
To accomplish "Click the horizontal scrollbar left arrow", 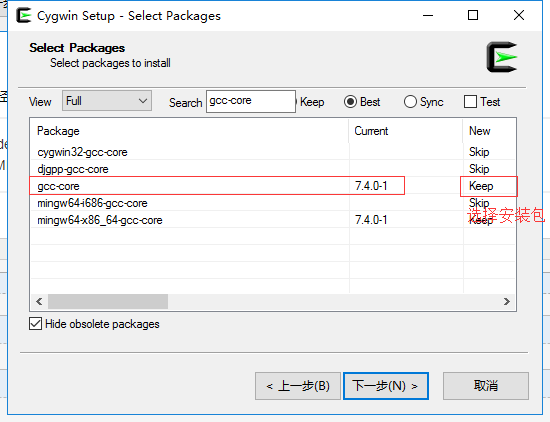I will [39, 301].
